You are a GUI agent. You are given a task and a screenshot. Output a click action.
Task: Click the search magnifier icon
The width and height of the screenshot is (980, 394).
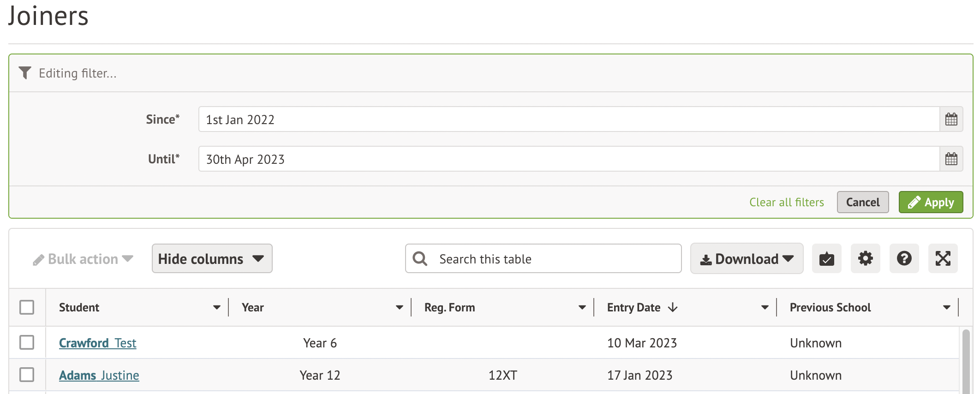[x=420, y=258]
